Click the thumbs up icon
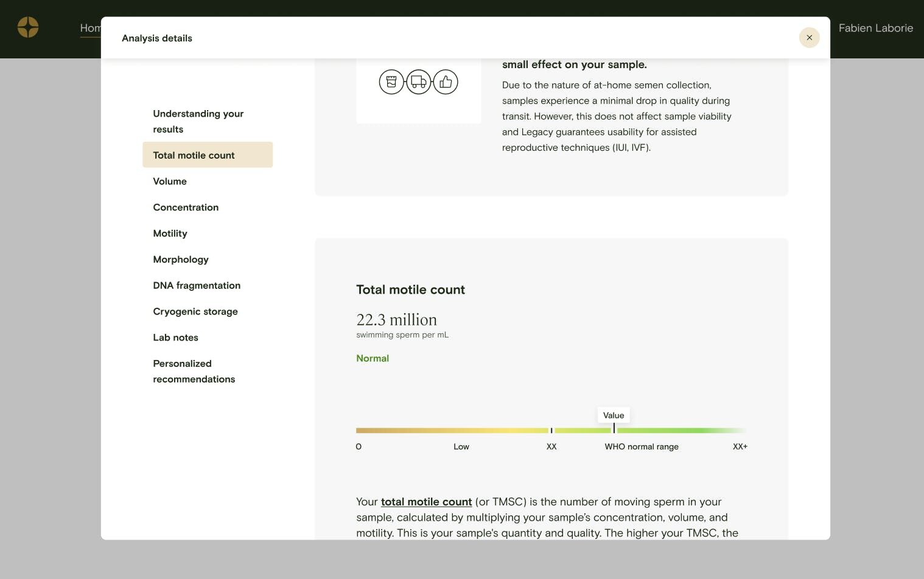The image size is (924, 579). tap(446, 81)
